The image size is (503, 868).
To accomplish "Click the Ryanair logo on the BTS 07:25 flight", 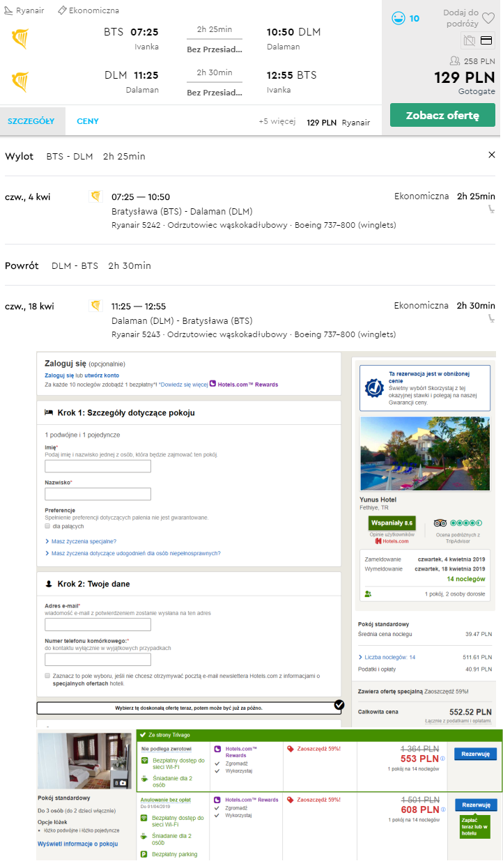I will tap(20, 38).
